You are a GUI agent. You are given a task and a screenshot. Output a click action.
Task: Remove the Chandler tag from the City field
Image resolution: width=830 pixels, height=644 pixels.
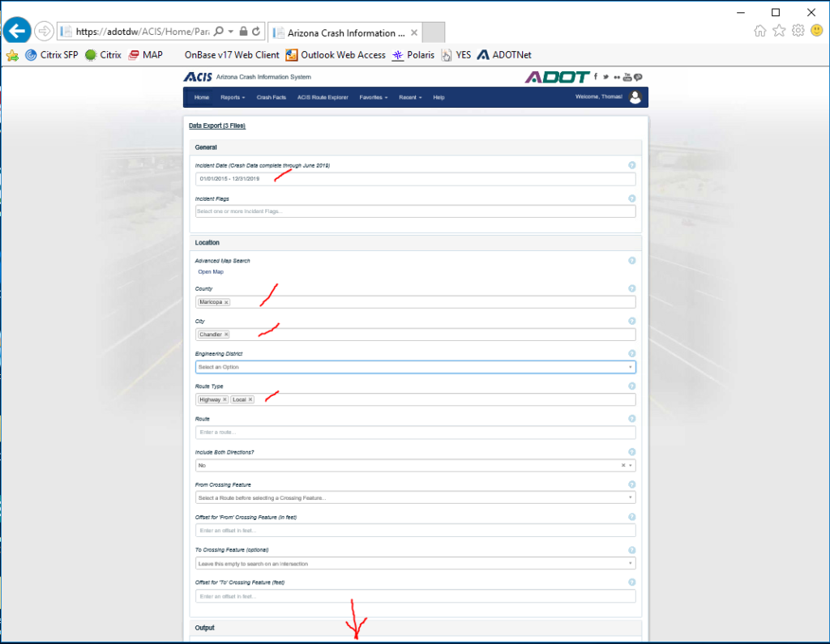[225, 334]
